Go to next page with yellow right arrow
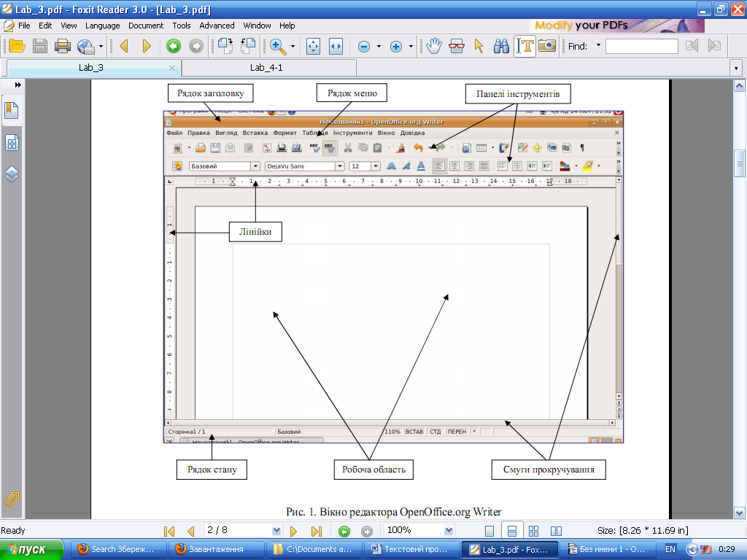This screenshot has width=747, height=560. click(x=147, y=46)
